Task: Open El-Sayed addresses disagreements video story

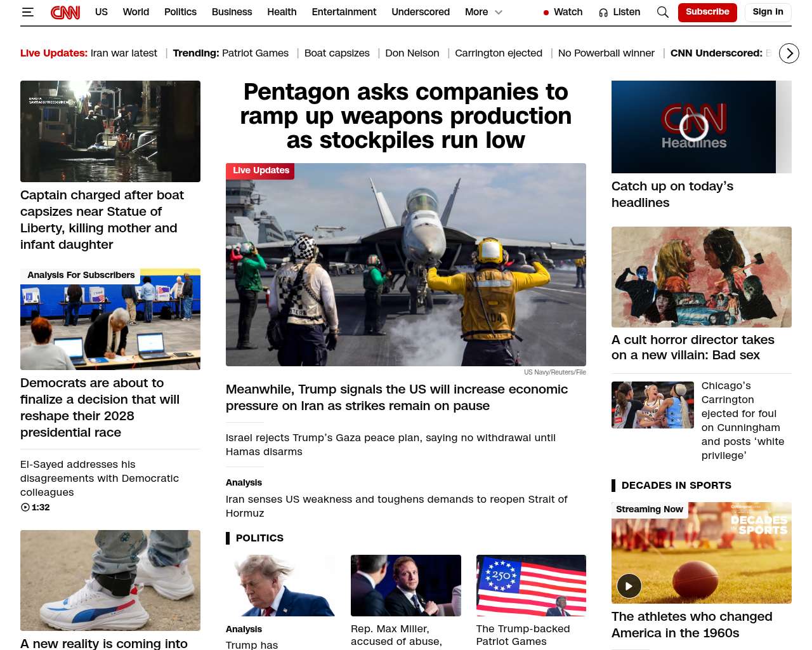Action: click(x=100, y=478)
